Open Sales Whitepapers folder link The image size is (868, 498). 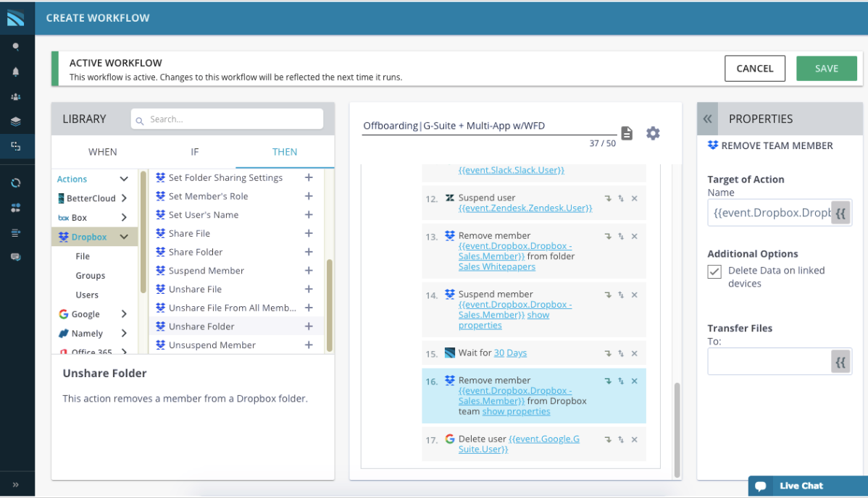[x=496, y=266]
